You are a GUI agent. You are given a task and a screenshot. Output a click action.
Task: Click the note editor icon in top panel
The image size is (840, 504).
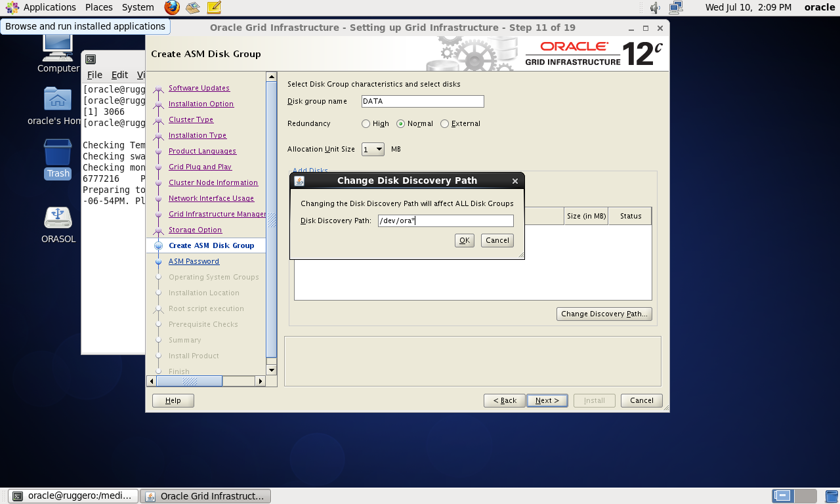pyautogui.click(x=213, y=7)
